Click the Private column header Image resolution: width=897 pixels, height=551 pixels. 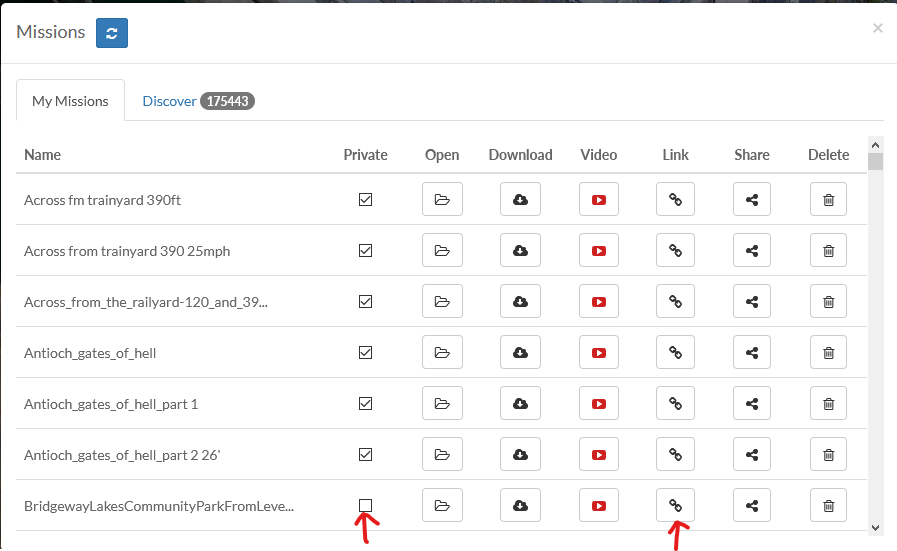(x=365, y=154)
